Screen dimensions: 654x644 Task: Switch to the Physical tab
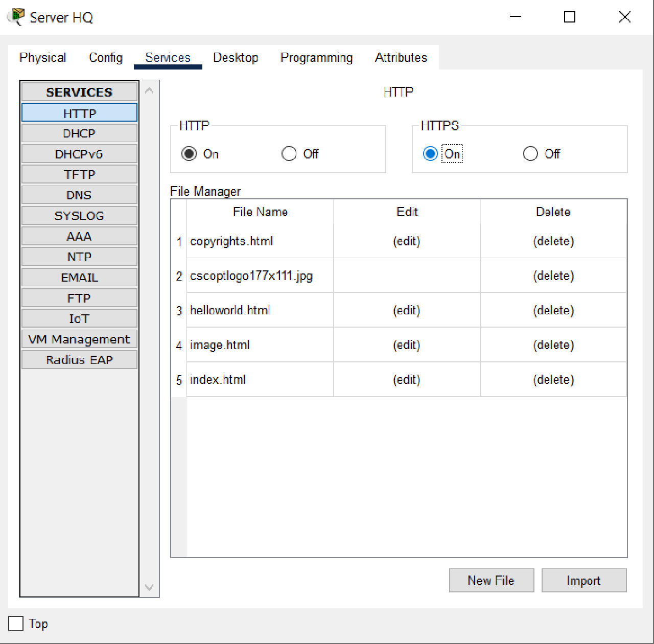[x=42, y=57]
